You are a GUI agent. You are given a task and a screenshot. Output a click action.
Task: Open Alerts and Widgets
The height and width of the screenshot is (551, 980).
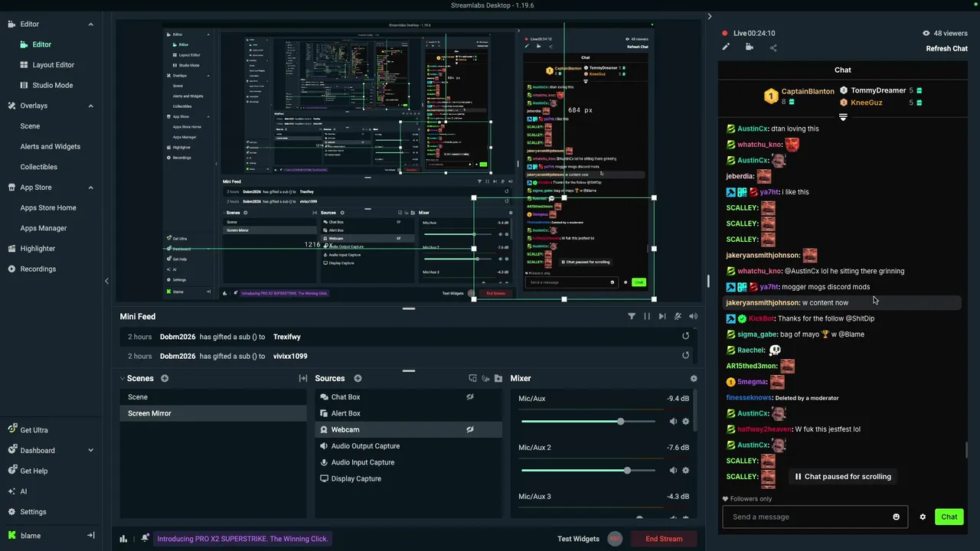point(50,146)
